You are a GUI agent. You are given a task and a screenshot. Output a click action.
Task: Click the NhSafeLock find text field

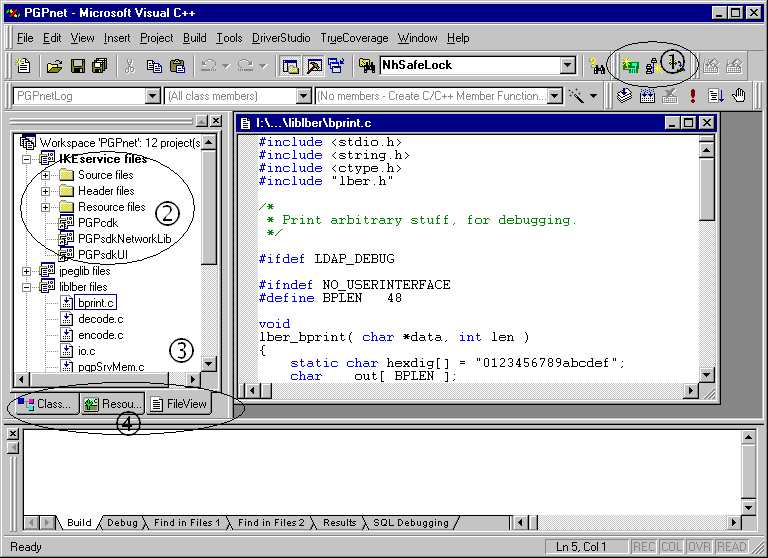(470, 65)
